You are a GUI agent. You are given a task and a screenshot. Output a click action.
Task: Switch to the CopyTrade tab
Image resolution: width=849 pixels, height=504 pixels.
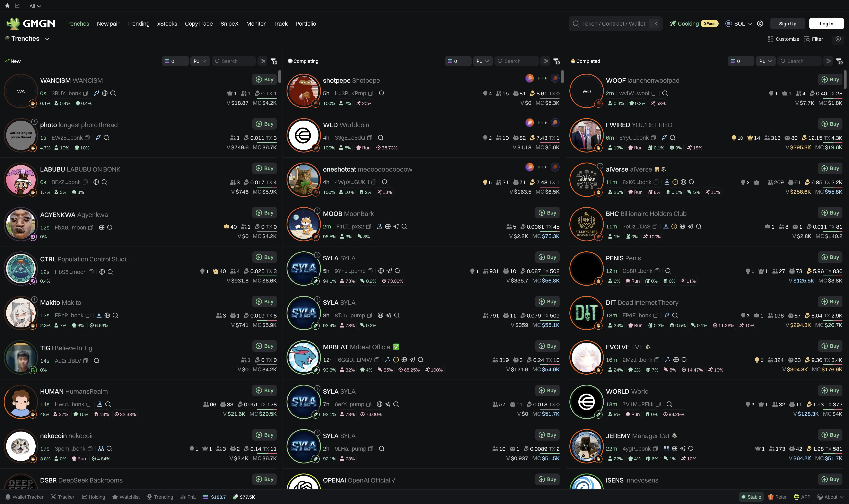(x=199, y=24)
